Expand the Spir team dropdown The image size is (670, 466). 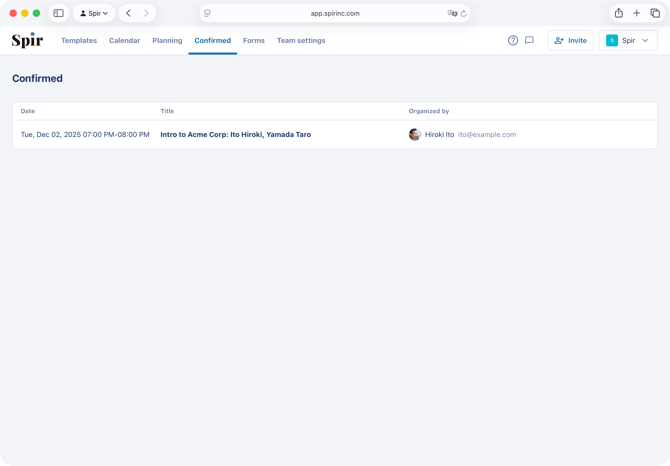click(628, 41)
